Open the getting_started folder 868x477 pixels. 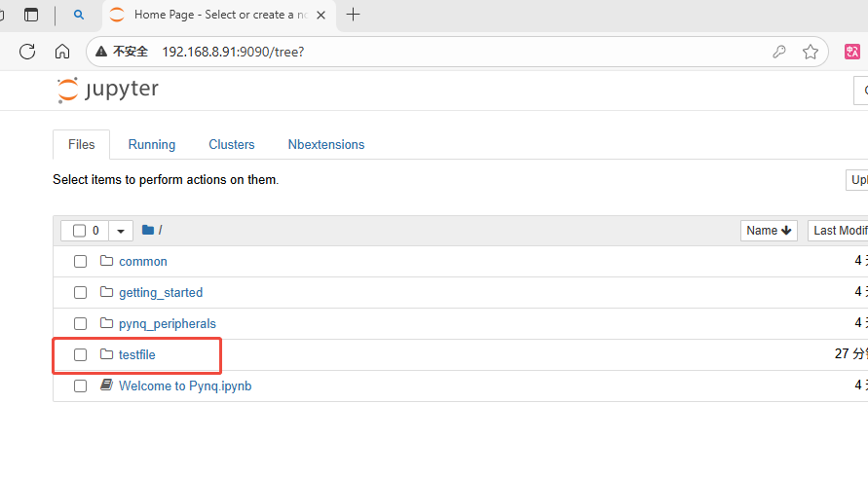161,293
